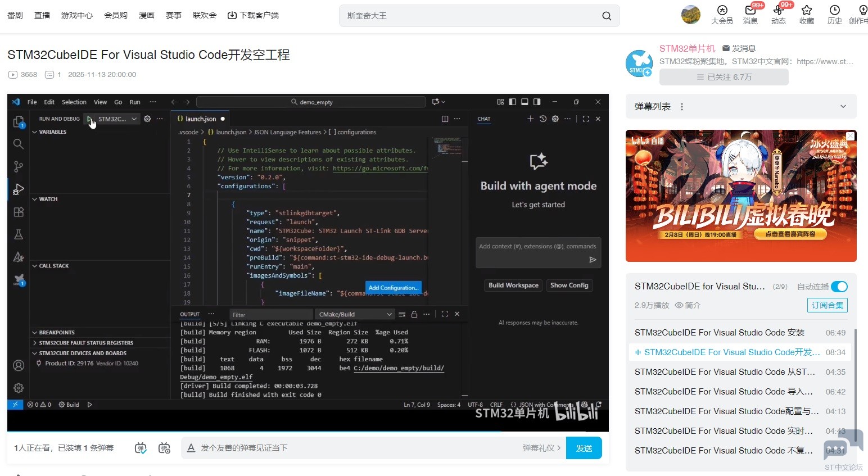
Task: Open danmaku settings icon beside the toggle
Action: click(164, 448)
